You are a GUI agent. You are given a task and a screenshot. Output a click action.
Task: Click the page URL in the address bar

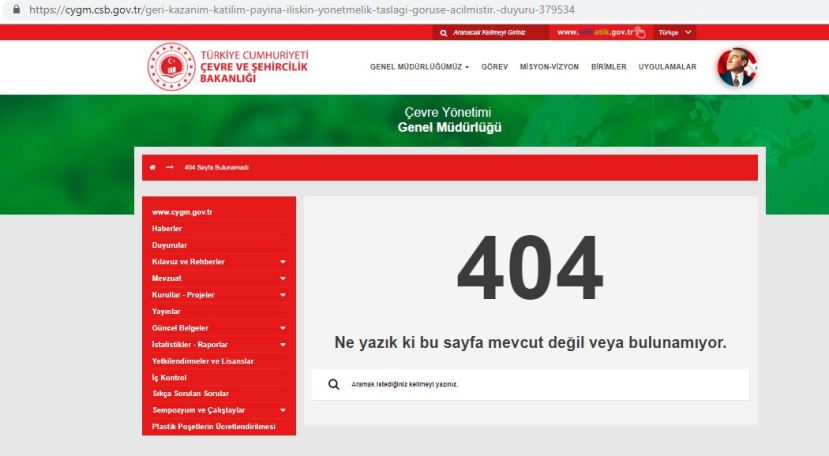301,10
